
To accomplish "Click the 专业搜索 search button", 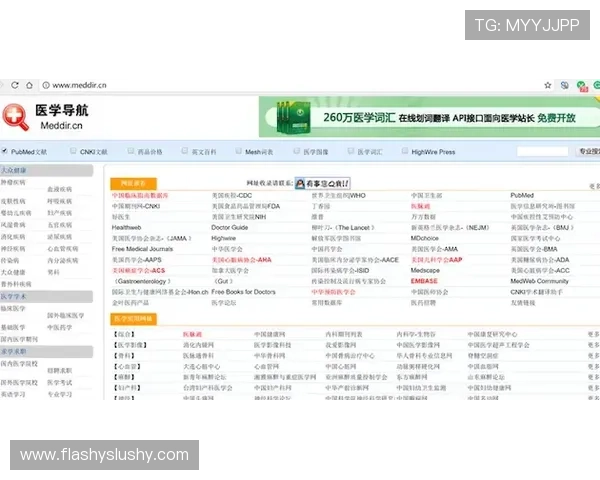I will [589, 152].
